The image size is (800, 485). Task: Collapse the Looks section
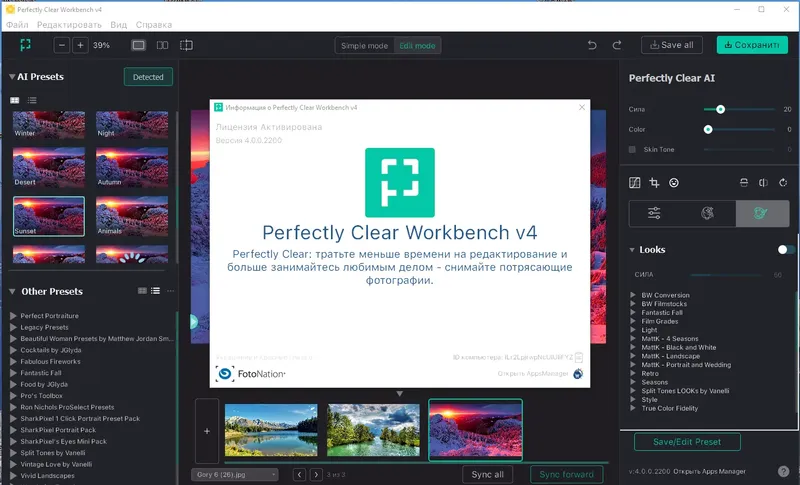point(632,250)
